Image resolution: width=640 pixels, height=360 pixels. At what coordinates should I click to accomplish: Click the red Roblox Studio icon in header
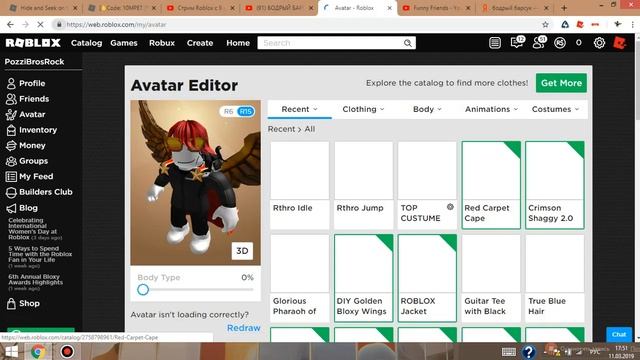click(620, 43)
